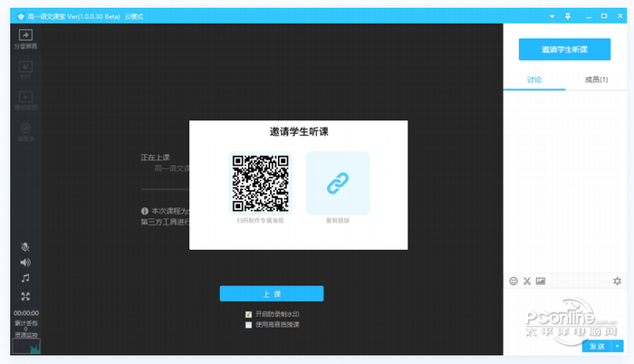The width and height of the screenshot is (634, 364).
Task: Open the Play Video (播放视频) tool
Action: pos(25,101)
